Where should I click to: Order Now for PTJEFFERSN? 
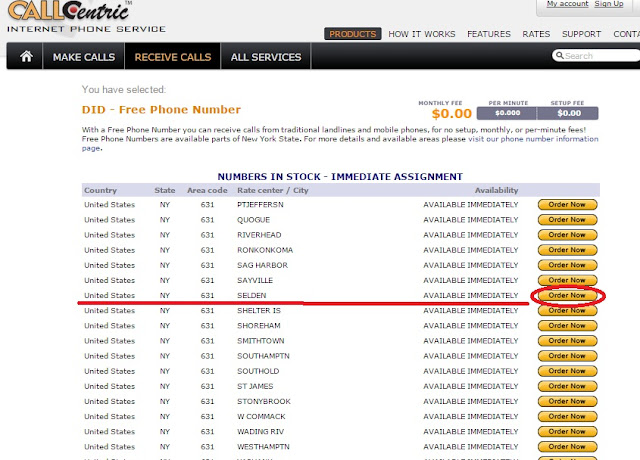pos(567,204)
